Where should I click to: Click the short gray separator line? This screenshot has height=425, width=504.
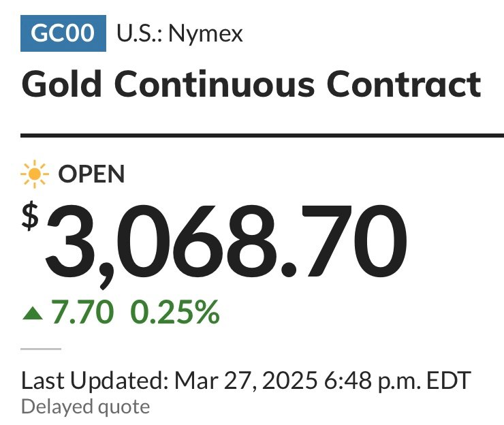tap(41, 349)
